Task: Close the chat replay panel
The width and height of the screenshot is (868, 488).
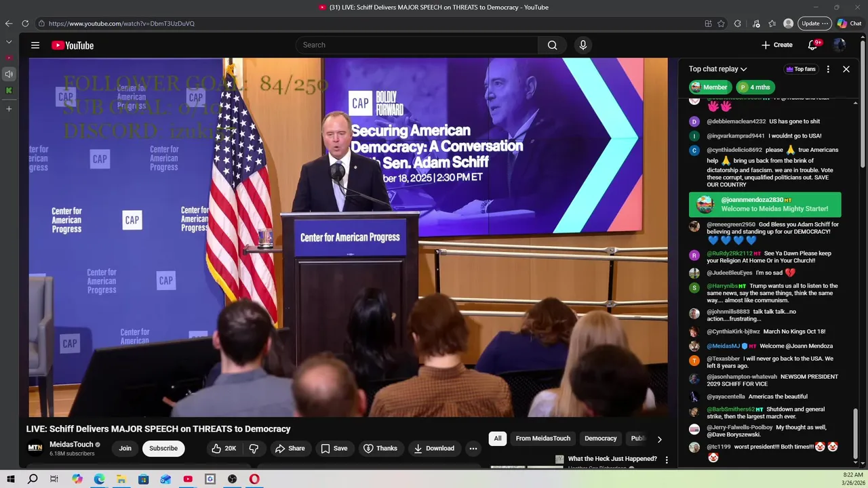Action: (x=846, y=69)
